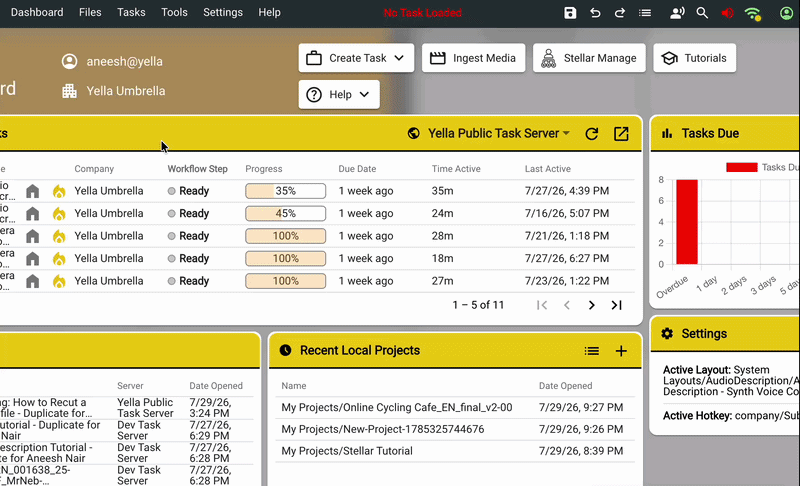The image size is (800, 486).
Task: Add new local project with plus icon
Action: [621, 351]
